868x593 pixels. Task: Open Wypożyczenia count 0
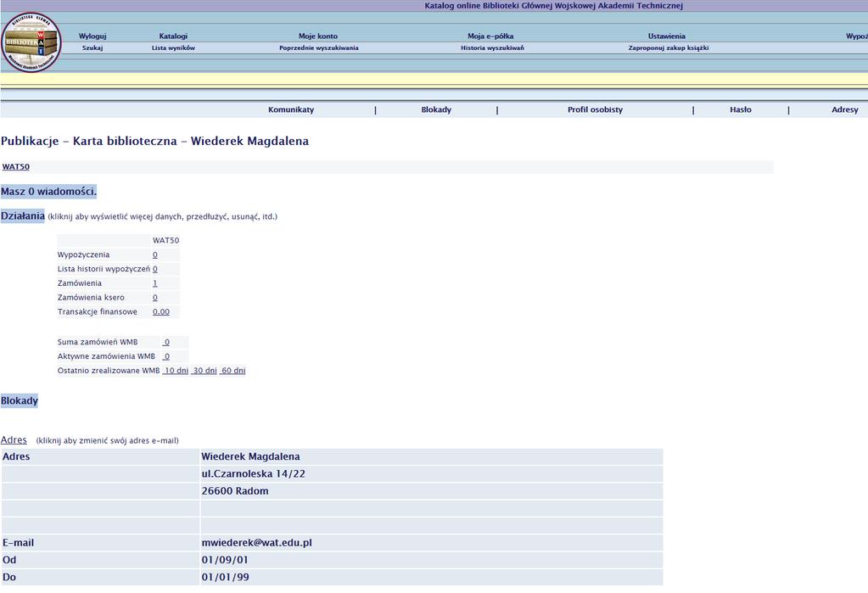tap(155, 255)
